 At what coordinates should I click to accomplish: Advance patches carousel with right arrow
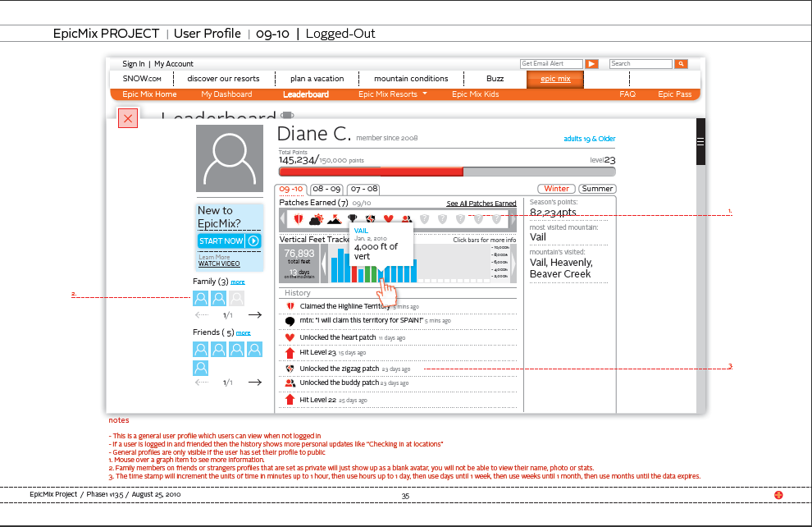(x=513, y=220)
